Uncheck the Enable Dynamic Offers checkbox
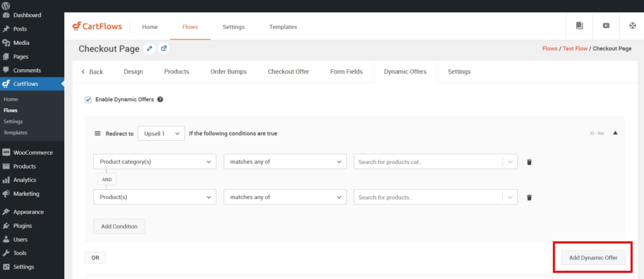The height and width of the screenshot is (279, 644). coord(88,99)
